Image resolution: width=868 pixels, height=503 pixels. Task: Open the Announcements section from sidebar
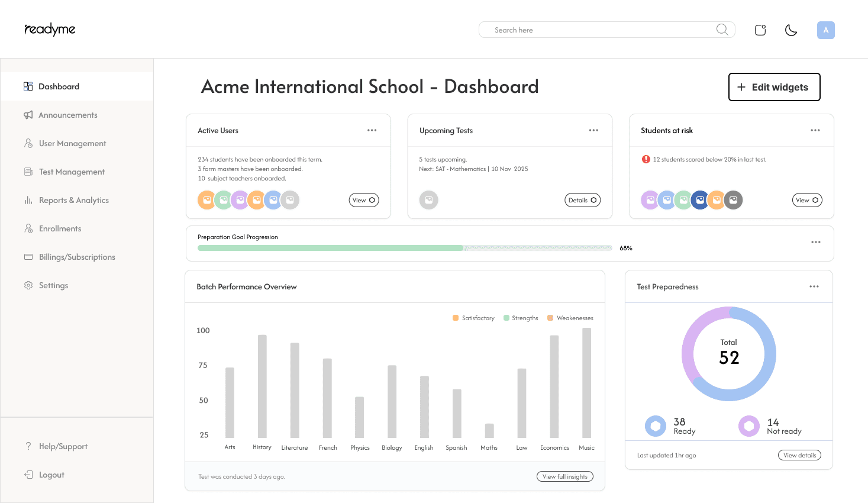click(68, 115)
